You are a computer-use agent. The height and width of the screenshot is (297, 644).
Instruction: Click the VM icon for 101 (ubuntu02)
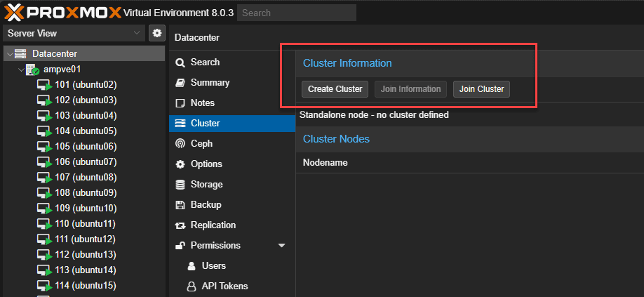click(x=44, y=86)
